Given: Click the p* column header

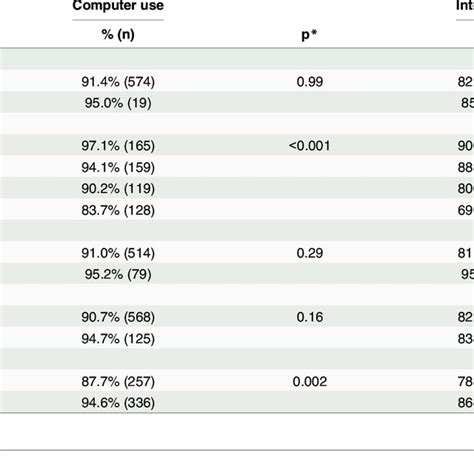Looking at the screenshot, I should (309, 35).
